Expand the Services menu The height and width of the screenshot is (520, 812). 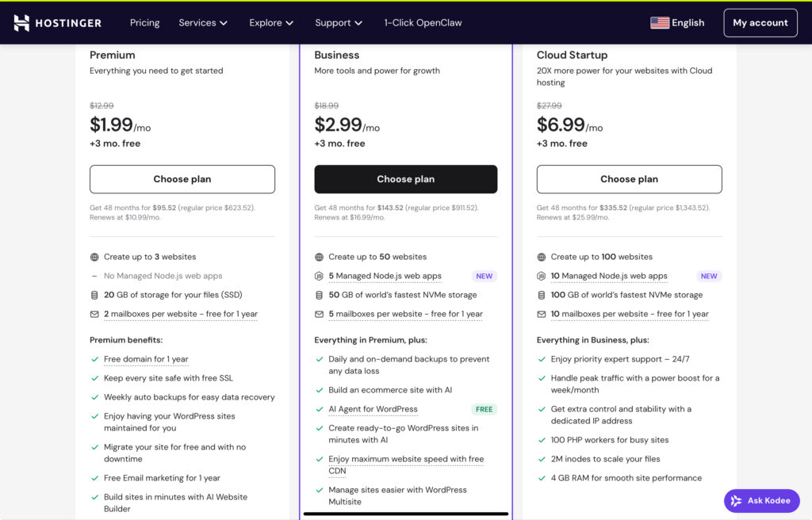click(x=203, y=23)
